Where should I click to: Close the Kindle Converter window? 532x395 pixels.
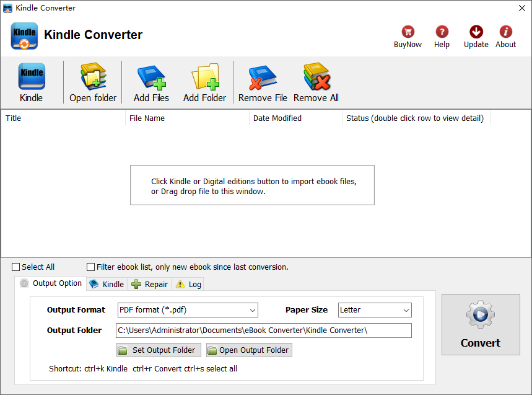point(522,8)
